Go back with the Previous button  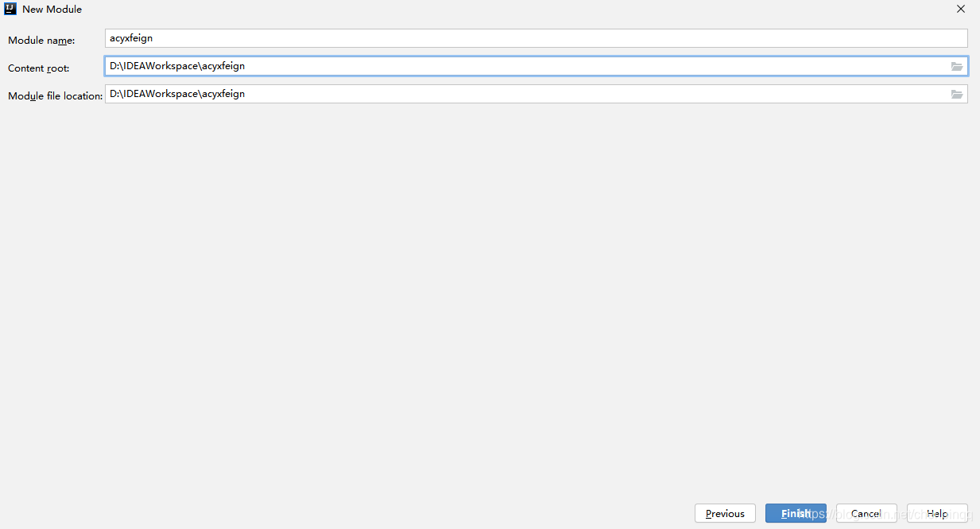[725, 513]
